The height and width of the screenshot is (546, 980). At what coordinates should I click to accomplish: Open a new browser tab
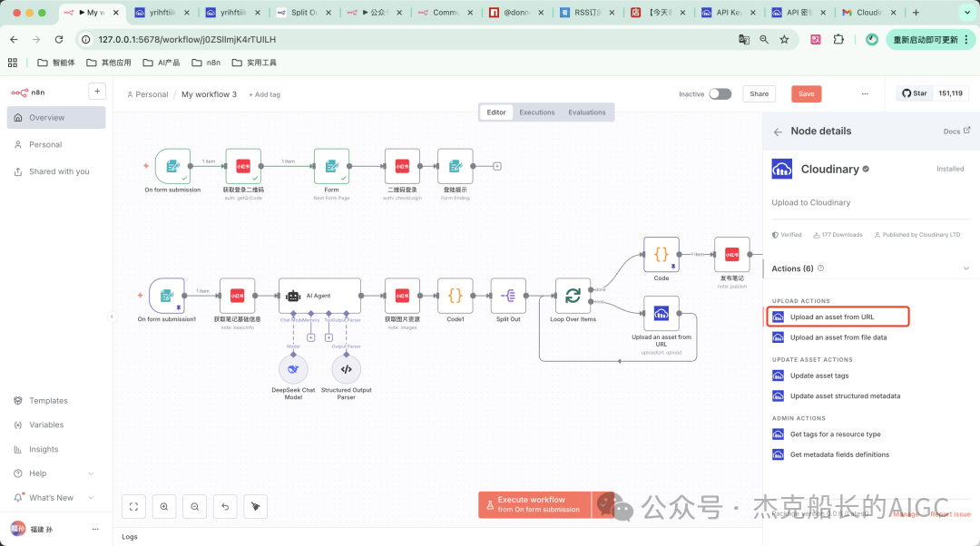(x=916, y=13)
